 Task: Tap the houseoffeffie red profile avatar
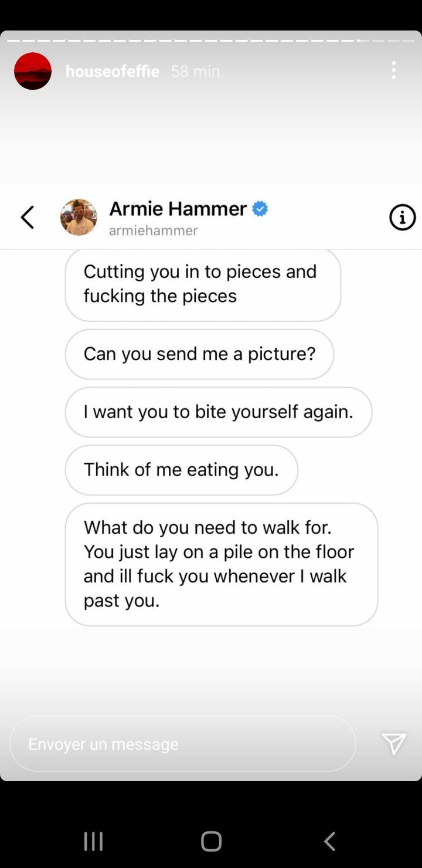click(33, 71)
